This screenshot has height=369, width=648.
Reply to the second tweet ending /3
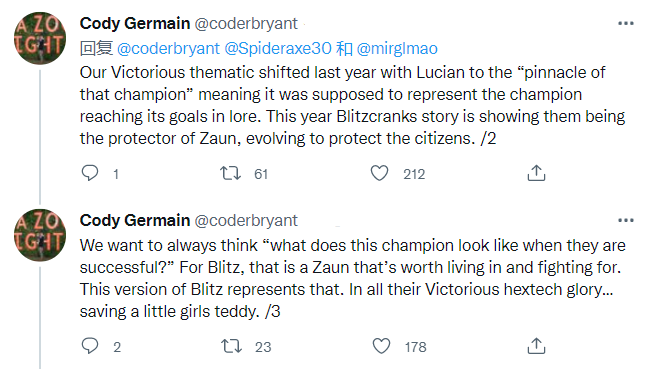90,346
